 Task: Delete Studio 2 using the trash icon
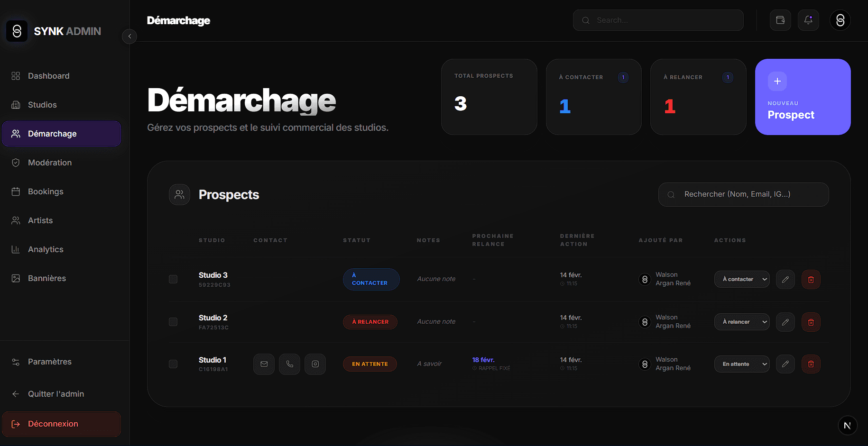[811, 322]
